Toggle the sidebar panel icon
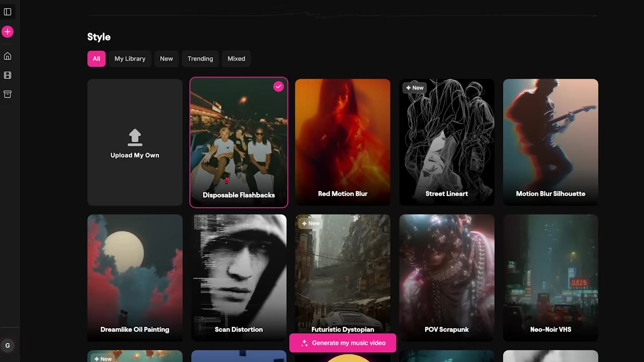 coord(8,12)
